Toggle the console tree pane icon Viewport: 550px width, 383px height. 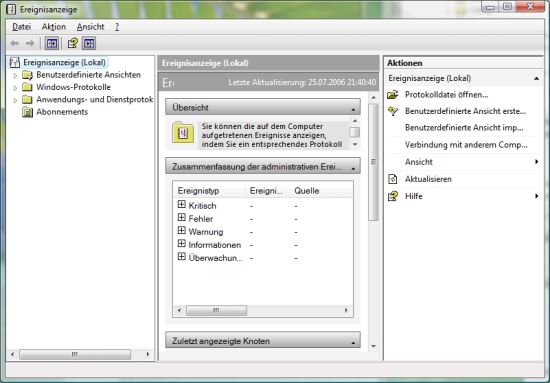tap(52, 43)
